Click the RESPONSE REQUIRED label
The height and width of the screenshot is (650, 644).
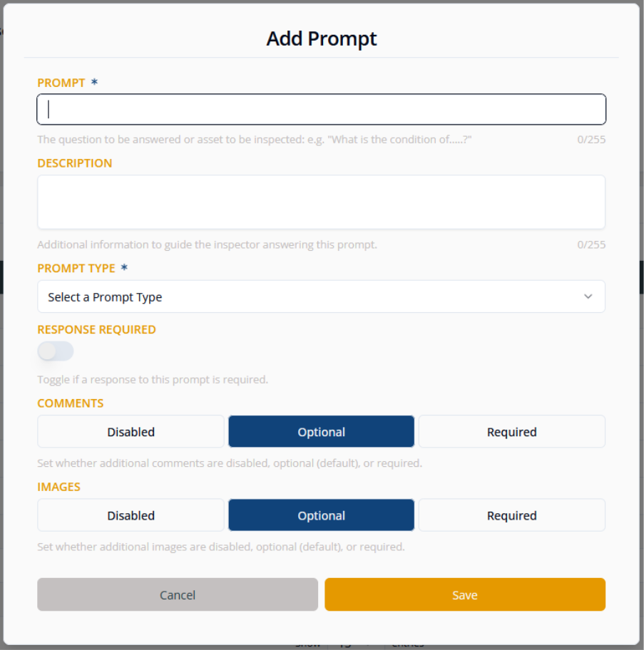pos(96,330)
